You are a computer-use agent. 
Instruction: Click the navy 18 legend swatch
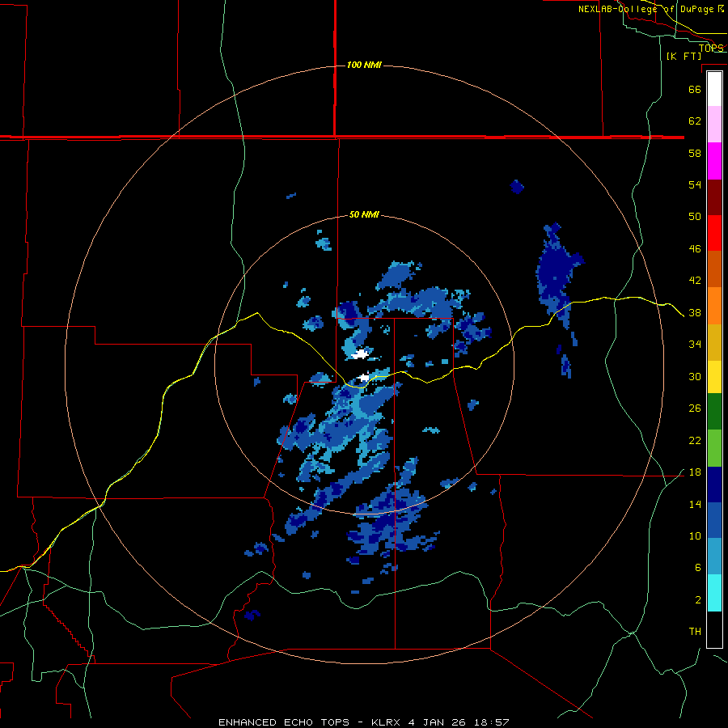tap(714, 485)
